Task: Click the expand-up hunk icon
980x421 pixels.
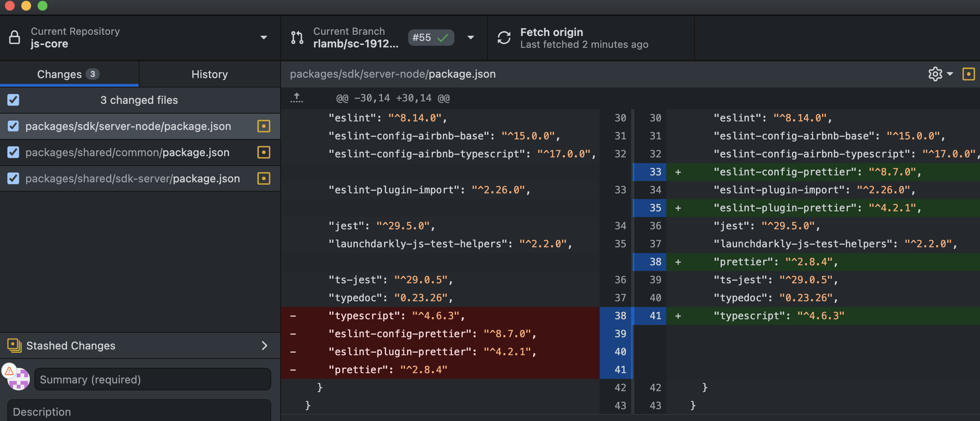Action: [x=297, y=98]
